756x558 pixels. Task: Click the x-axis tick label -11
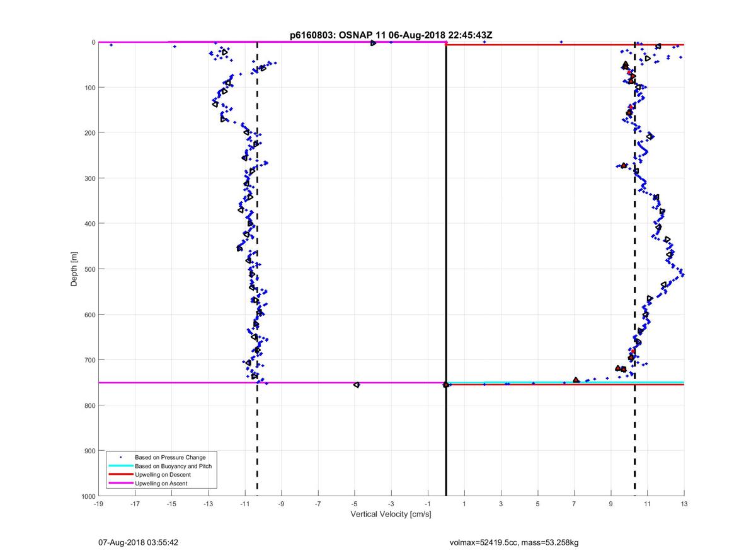(244, 504)
